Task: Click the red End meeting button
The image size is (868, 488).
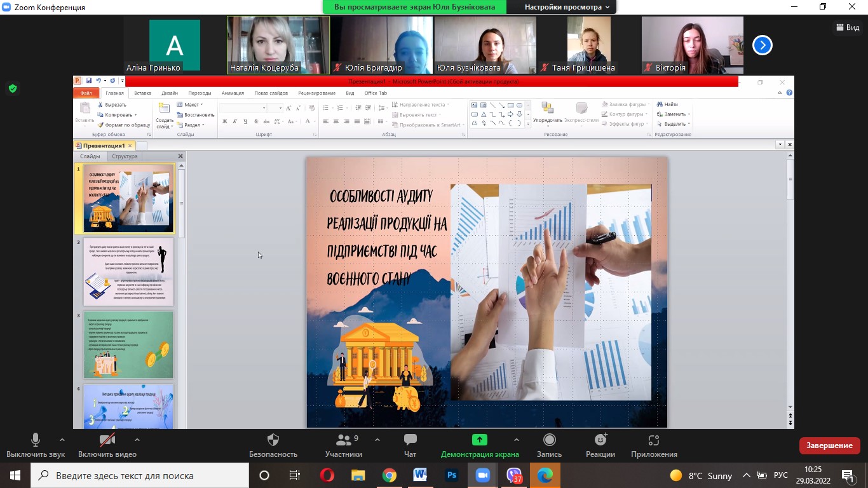Action: coord(829,445)
